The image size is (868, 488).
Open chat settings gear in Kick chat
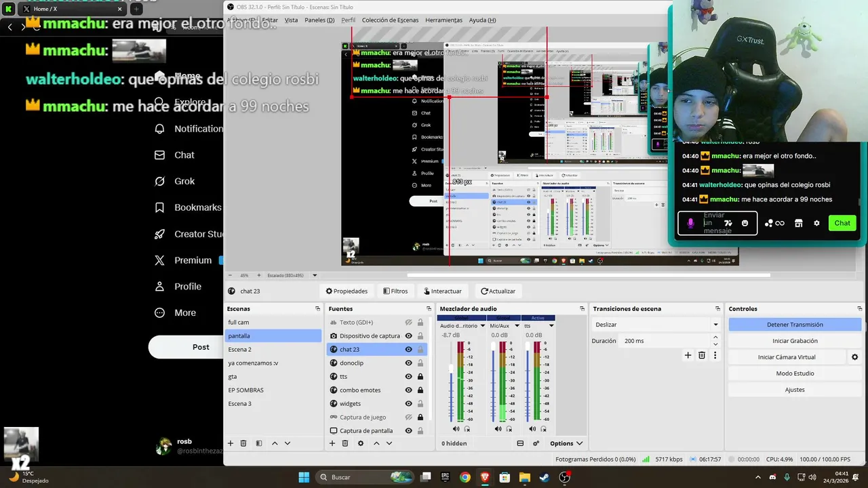pos(816,223)
